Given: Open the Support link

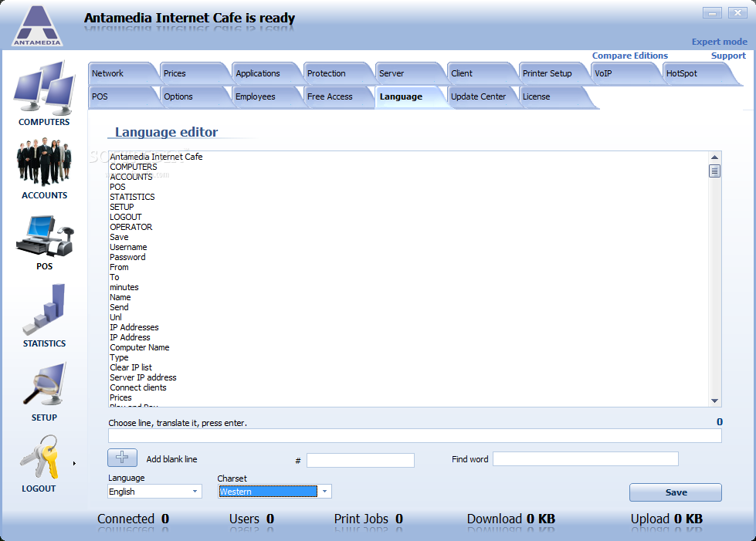Looking at the screenshot, I should [728, 56].
